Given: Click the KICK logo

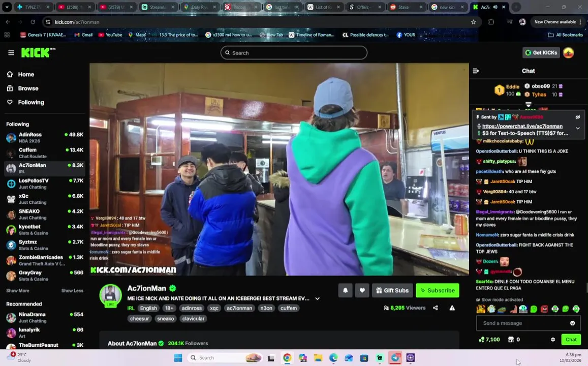Looking at the screenshot, I should 38,52.
